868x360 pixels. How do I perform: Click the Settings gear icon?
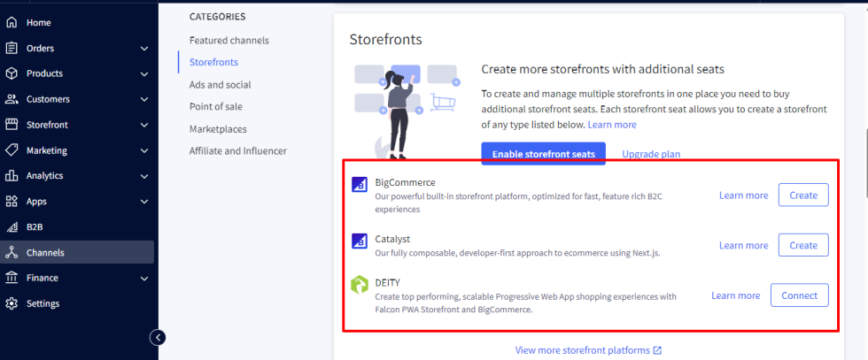[12, 303]
